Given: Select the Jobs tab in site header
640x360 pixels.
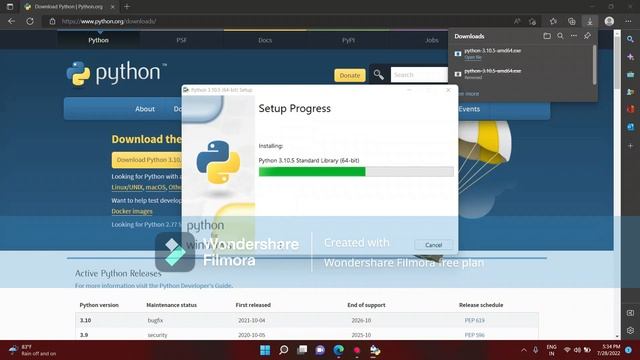Looking at the screenshot, I should coord(431,40).
